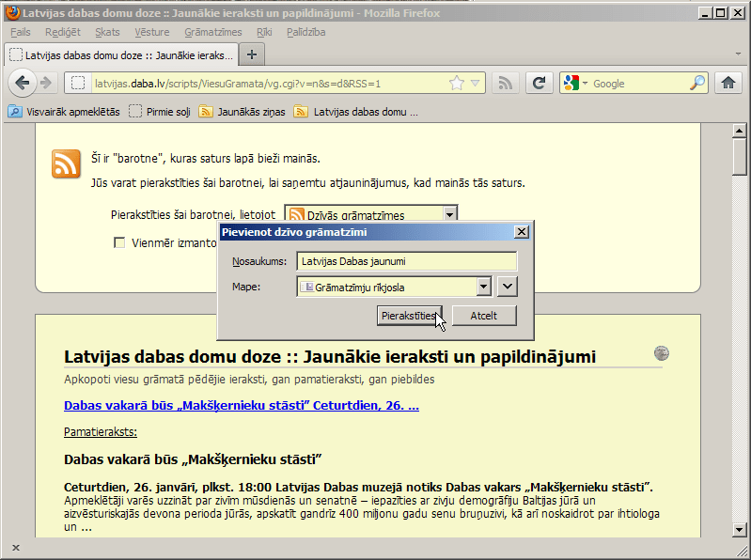Viewport: 751px width, 560px height.
Task: Click the vertical scrollbar thumb
Action: click(739, 157)
